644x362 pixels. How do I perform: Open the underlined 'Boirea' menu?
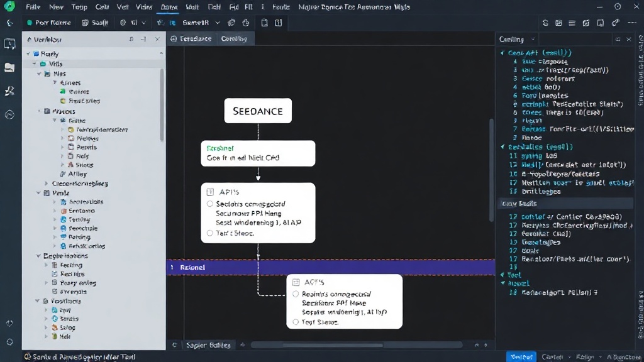(x=169, y=7)
